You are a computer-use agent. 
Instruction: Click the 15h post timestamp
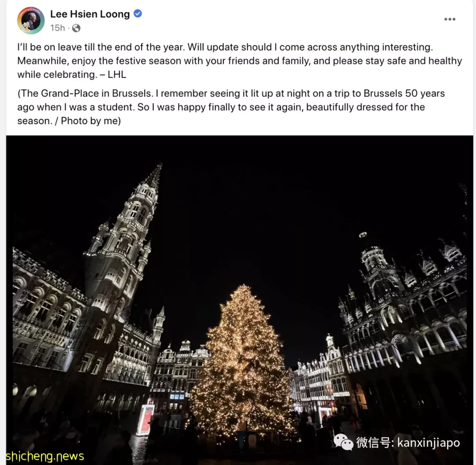click(57, 28)
